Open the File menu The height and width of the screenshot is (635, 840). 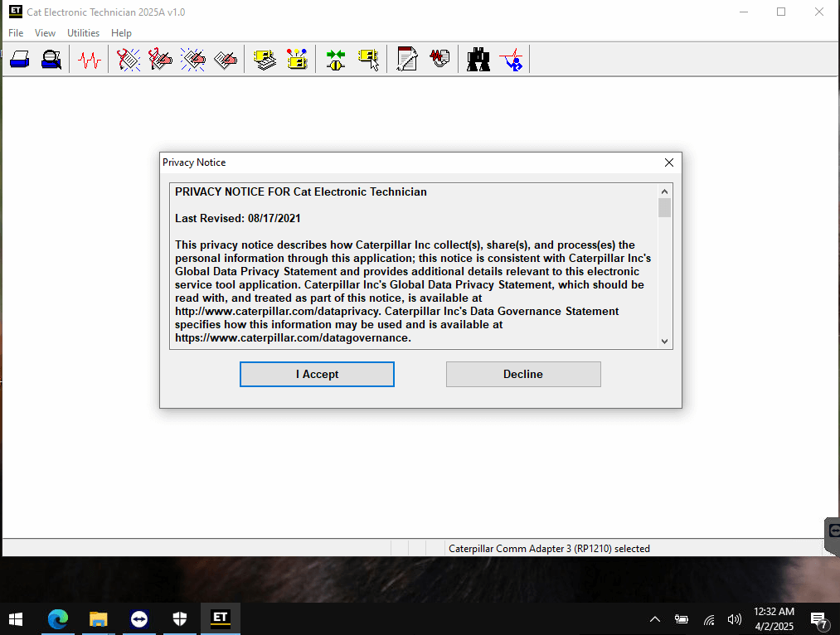point(16,33)
